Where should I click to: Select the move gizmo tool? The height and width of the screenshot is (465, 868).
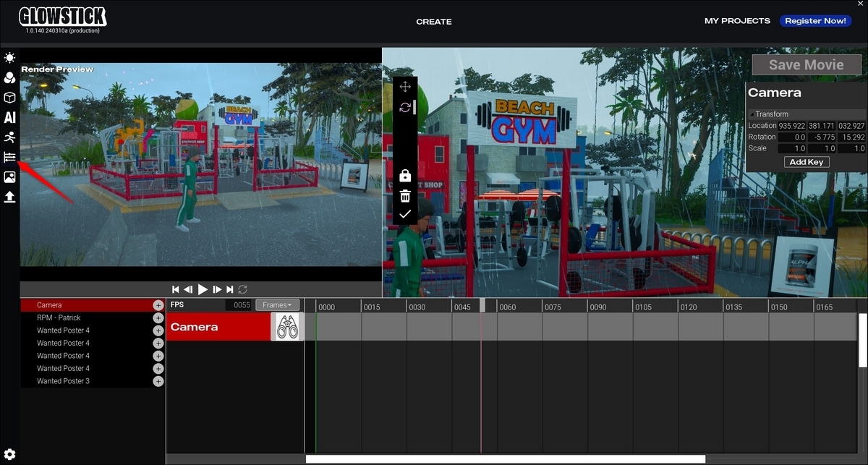(405, 87)
